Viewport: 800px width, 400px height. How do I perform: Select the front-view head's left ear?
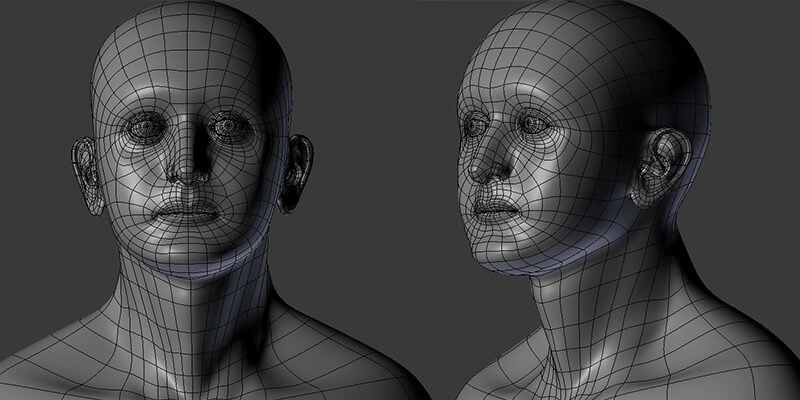coord(86,170)
